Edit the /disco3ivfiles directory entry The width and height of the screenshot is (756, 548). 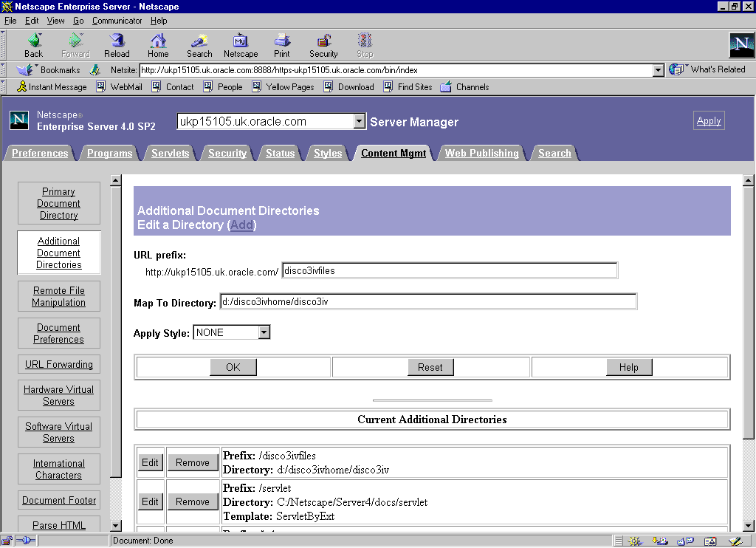point(150,462)
